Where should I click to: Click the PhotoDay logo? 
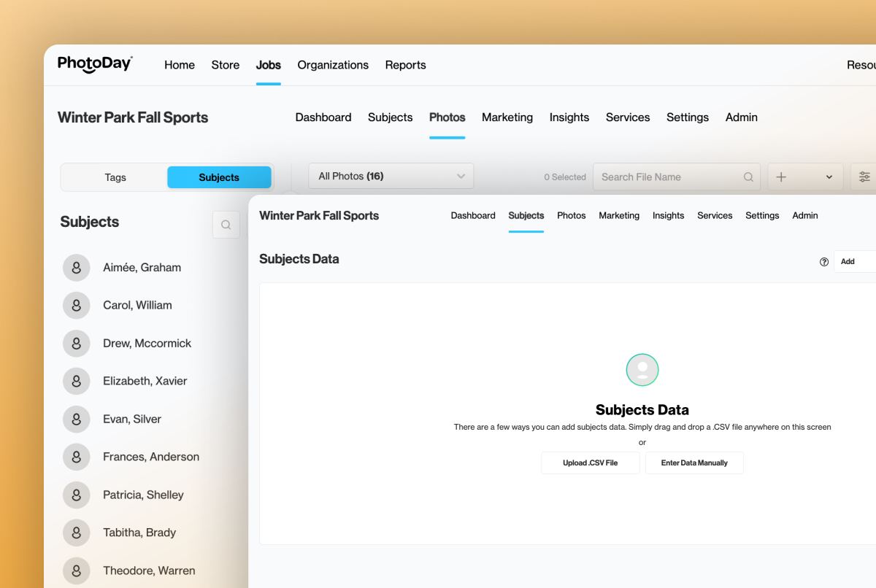coord(95,64)
